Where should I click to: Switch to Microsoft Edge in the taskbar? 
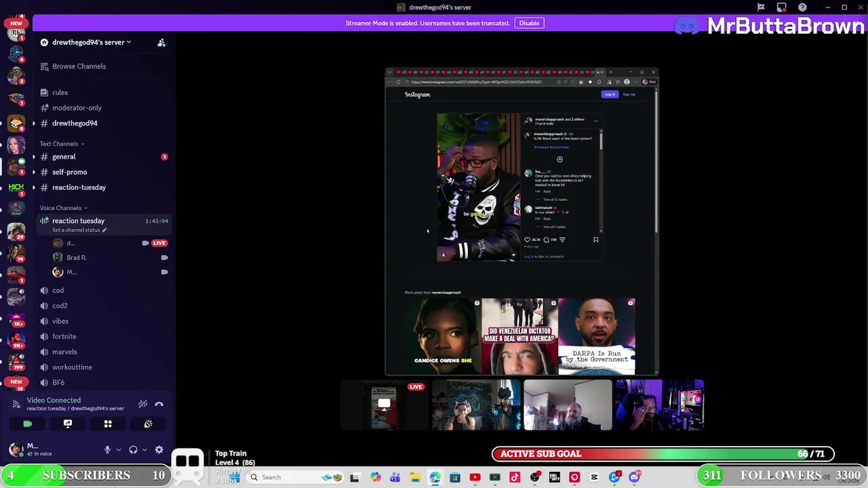click(x=435, y=477)
